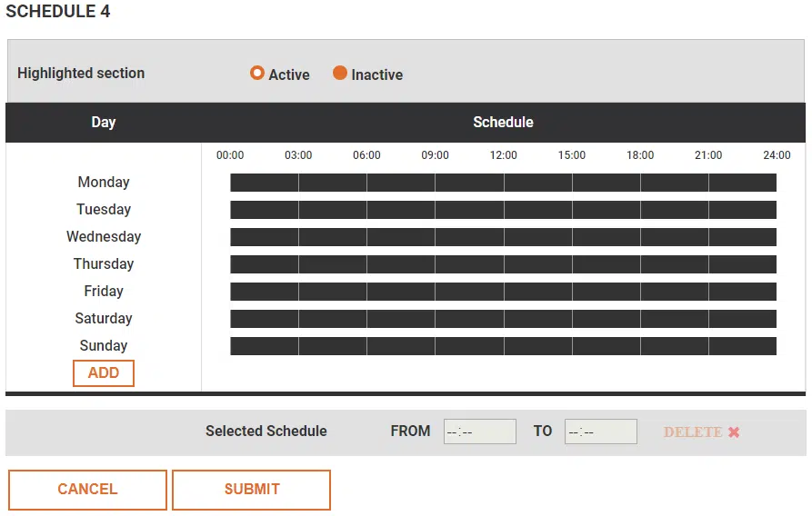The height and width of the screenshot is (516, 812).
Task: Click Monday's schedule bar at 00:00-03:00
Action: pos(265,183)
